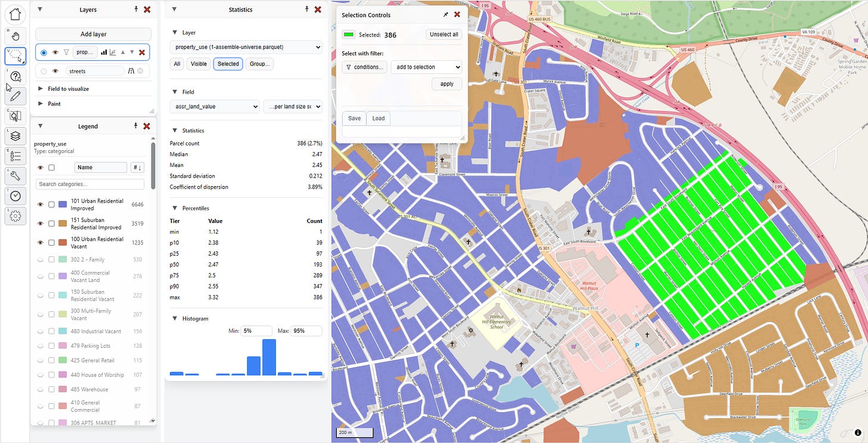Check the 101 Urban Residential Improved checkbox
This screenshot has height=443, width=868.
tap(51, 205)
